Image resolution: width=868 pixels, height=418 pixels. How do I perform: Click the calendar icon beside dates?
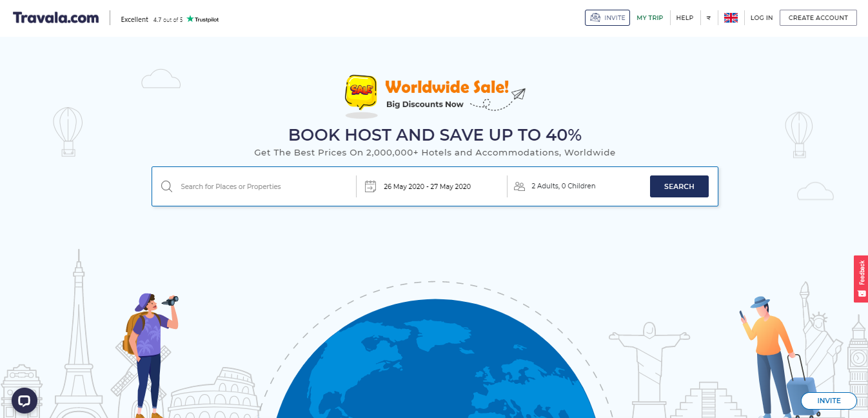coord(370,186)
